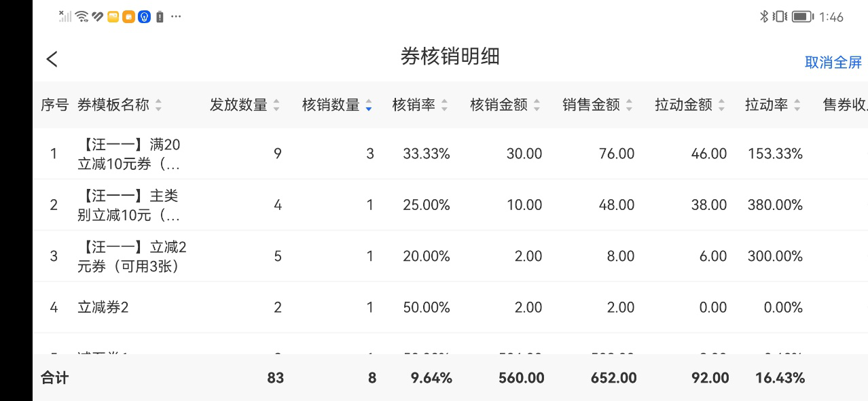Open row 1 满20立减10元券 entry
Image resolution: width=868 pixels, height=401 pixels.
(129, 154)
